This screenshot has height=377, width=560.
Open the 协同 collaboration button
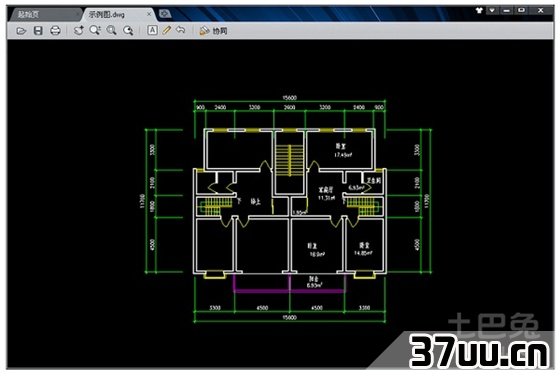coord(213,31)
